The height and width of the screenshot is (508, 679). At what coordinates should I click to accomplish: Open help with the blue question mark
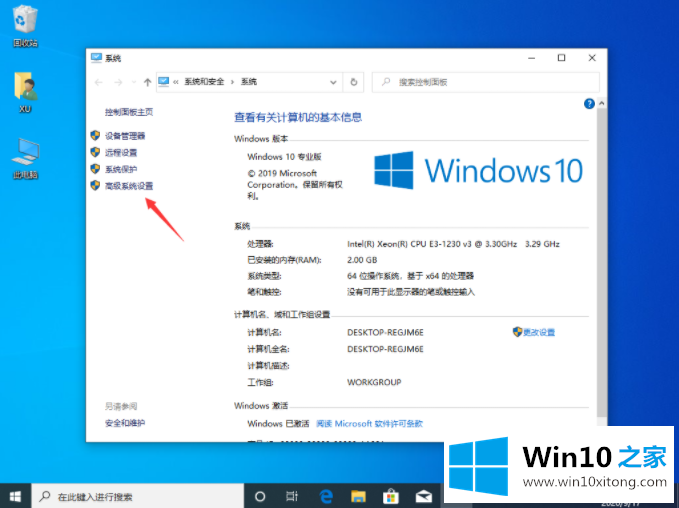pos(589,104)
